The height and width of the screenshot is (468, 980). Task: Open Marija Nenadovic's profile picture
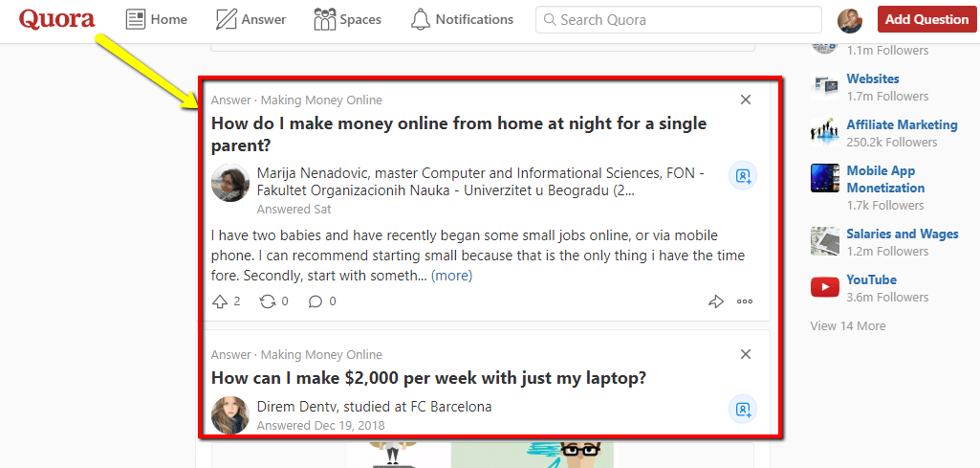[230, 184]
